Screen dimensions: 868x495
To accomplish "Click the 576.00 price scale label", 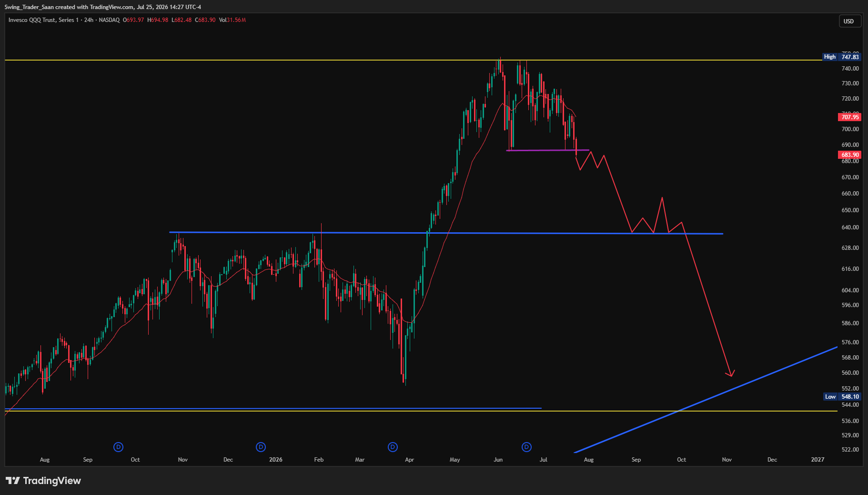I will 850,342.
